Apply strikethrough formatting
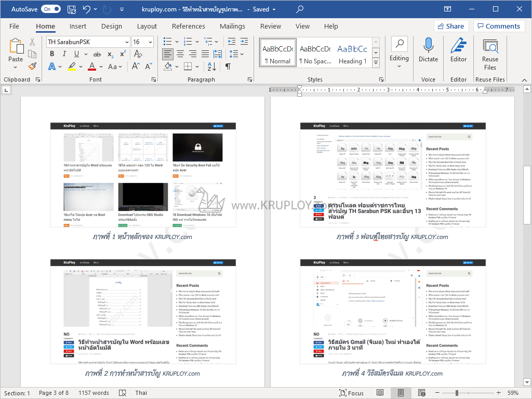 pyautogui.click(x=97, y=54)
